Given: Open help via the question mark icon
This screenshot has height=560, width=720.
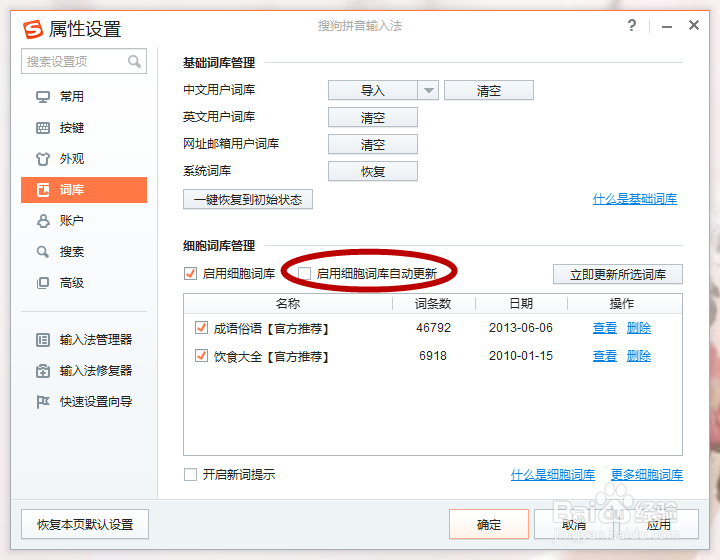Looking at the screenshot, I should [x=632, y=25].
